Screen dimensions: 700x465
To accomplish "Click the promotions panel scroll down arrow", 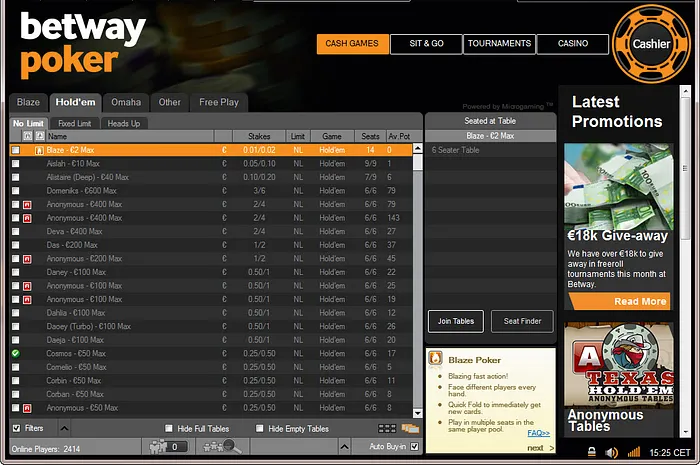I will (x=685, y=432).
